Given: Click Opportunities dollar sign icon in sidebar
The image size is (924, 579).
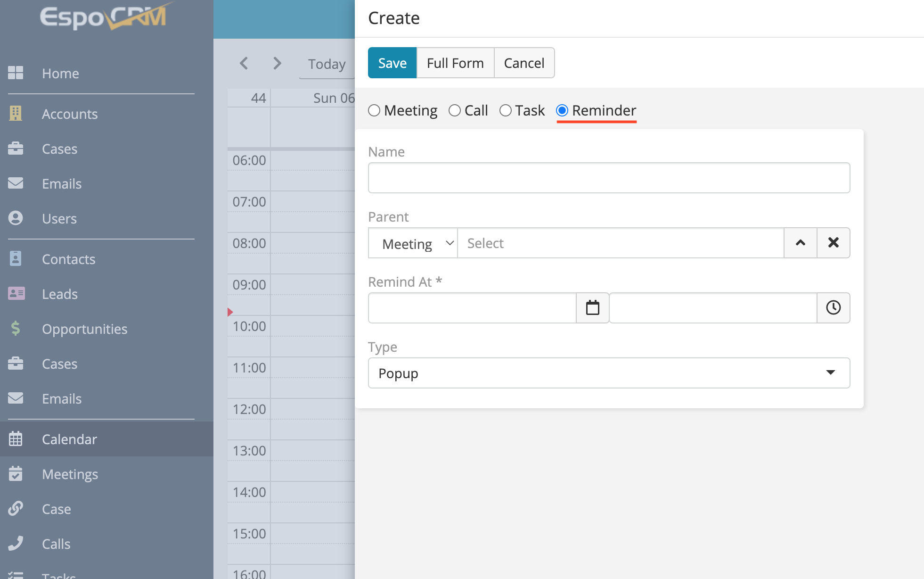Looking at the screenshot, I should pos(16,329).
